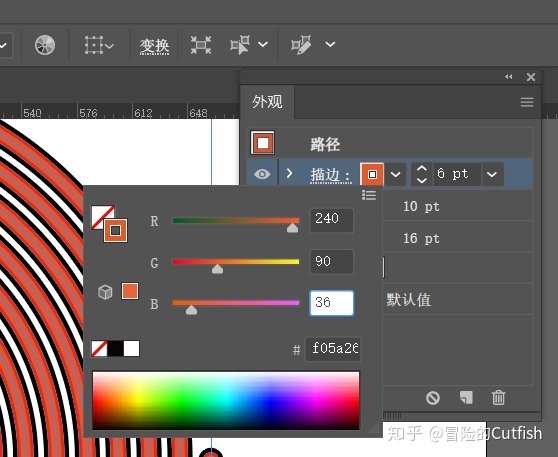Expand the edit similar shapes arrow
The image size is (558, 457).
coord(330,44)
